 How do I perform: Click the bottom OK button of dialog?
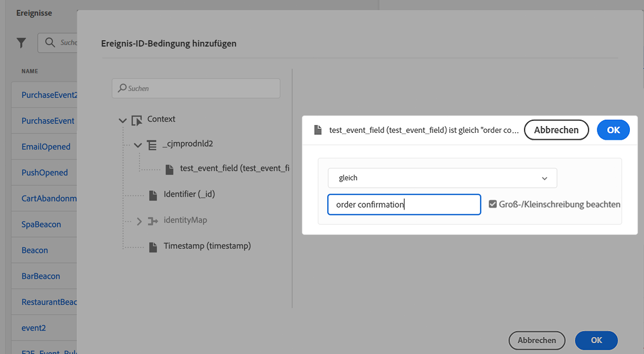pyautogui.click(x=596, y=340)
